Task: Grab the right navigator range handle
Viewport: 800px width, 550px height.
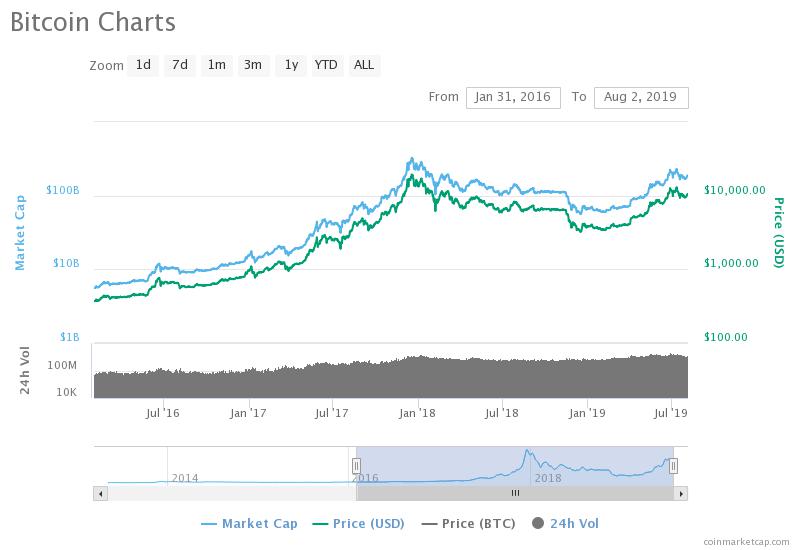Action: pyautogui.click(x=673, y=466)
